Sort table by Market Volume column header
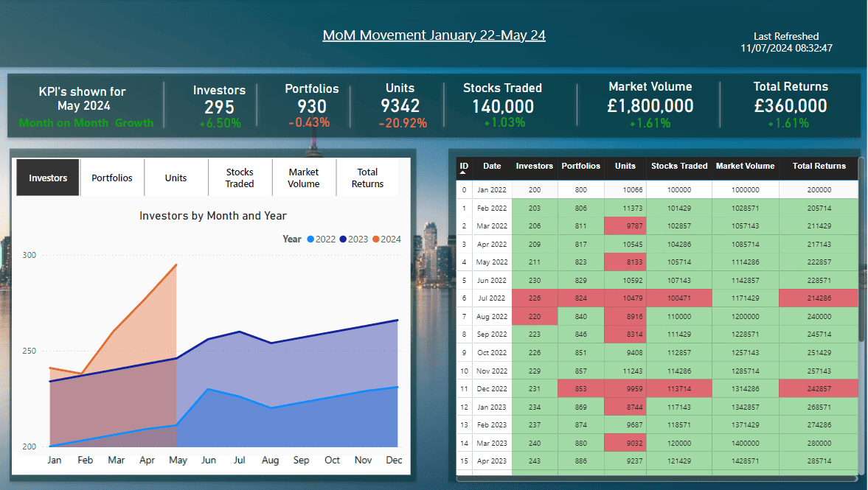Viewport: 868px width, 490px height. point(745,167)
